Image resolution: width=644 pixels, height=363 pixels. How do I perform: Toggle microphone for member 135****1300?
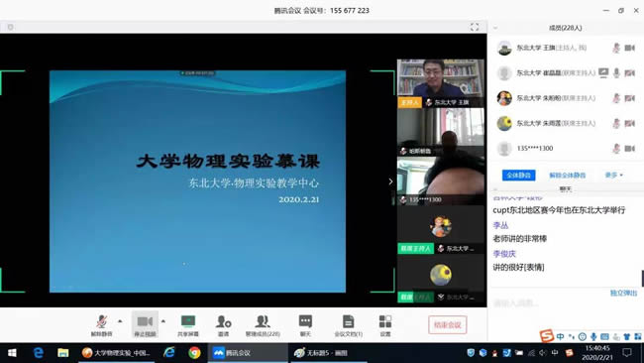pyautogui.click(x=616, y=149)
